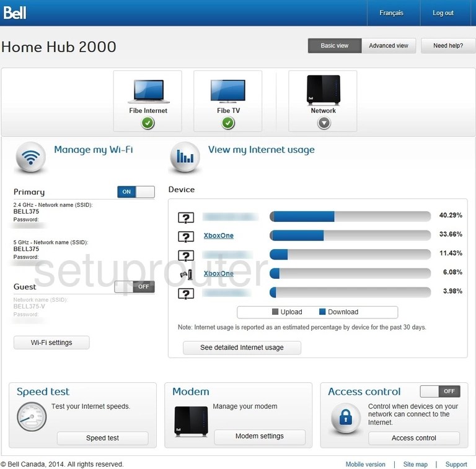The image size is (476, 469).
Task: Click the 40.29% percentage value
Action: [451, 215]
